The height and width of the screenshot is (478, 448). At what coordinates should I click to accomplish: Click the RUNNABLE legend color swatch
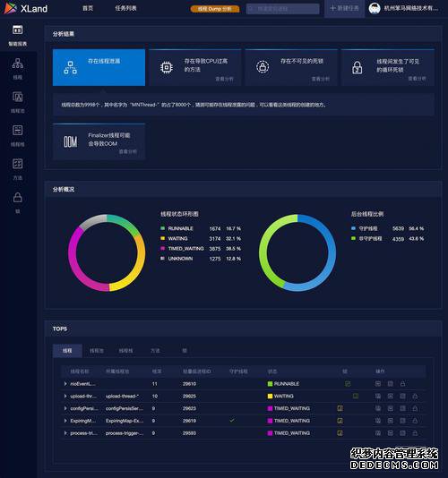(x=163, y=228)
